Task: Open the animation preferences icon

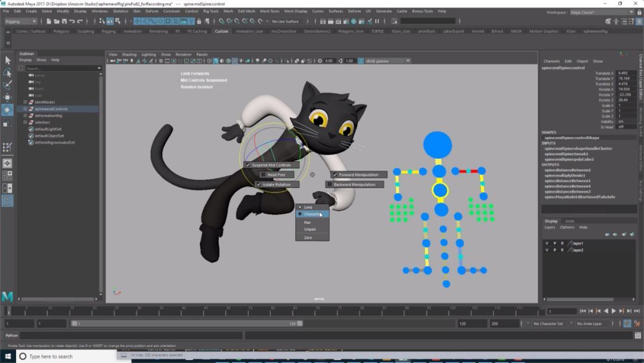Action: 637,324
